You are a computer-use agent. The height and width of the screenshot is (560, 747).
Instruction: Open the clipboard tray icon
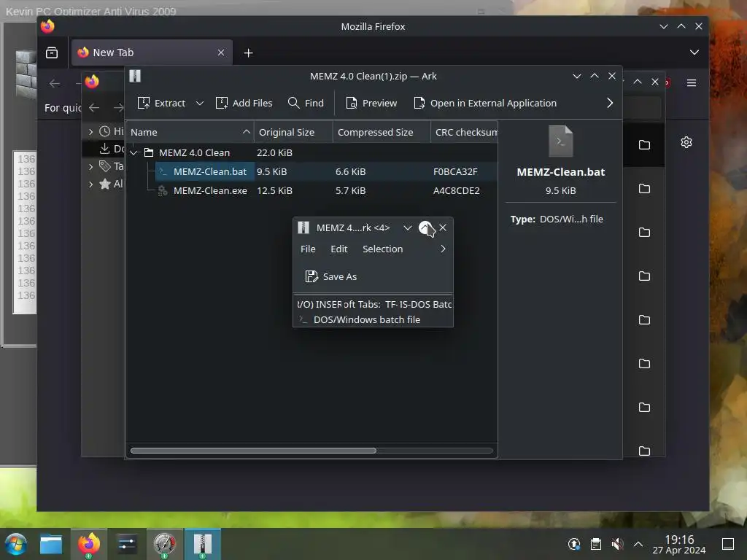point(595,544)
